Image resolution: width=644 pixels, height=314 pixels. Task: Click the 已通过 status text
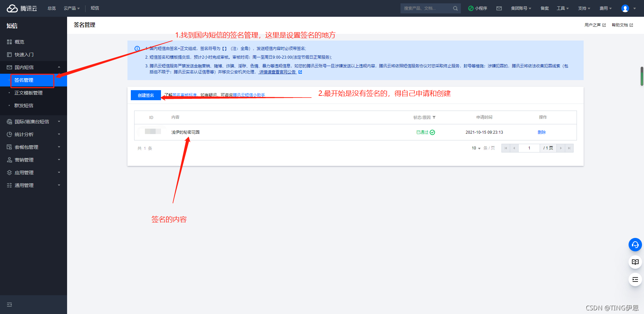tap(422, 132)
